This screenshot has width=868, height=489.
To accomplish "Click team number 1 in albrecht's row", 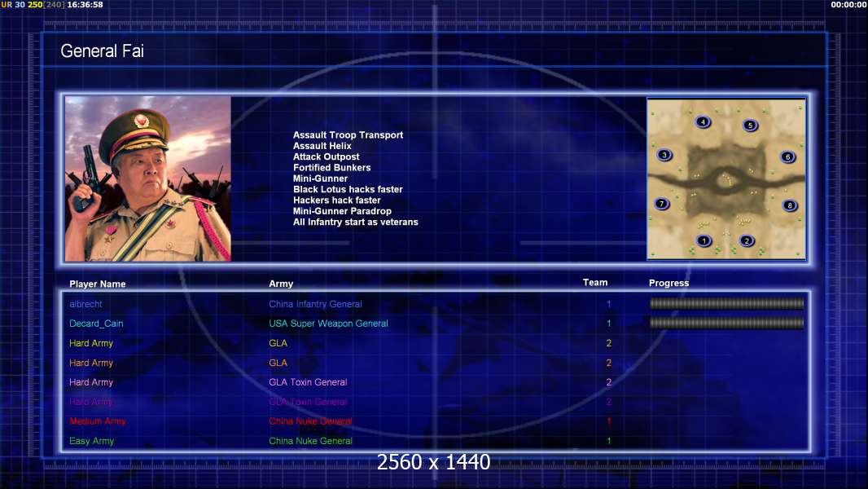I will (608, 304).
